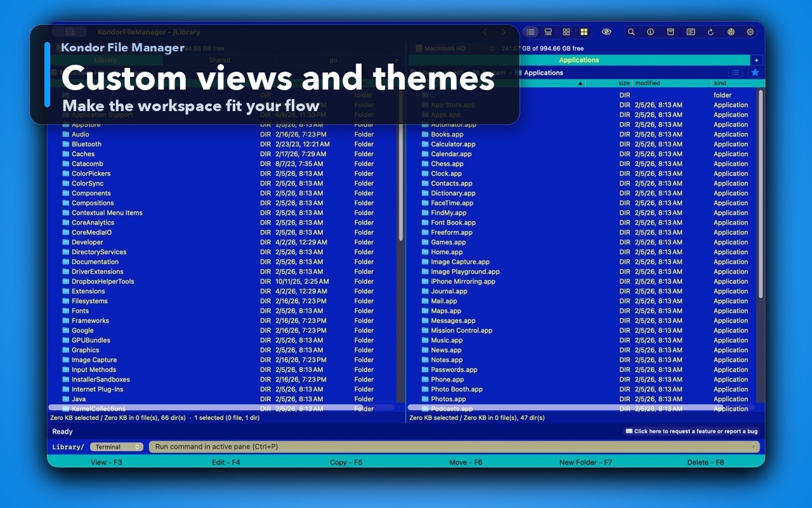
Task: Show file info via the info icon
Action: (x=650, y=32)
